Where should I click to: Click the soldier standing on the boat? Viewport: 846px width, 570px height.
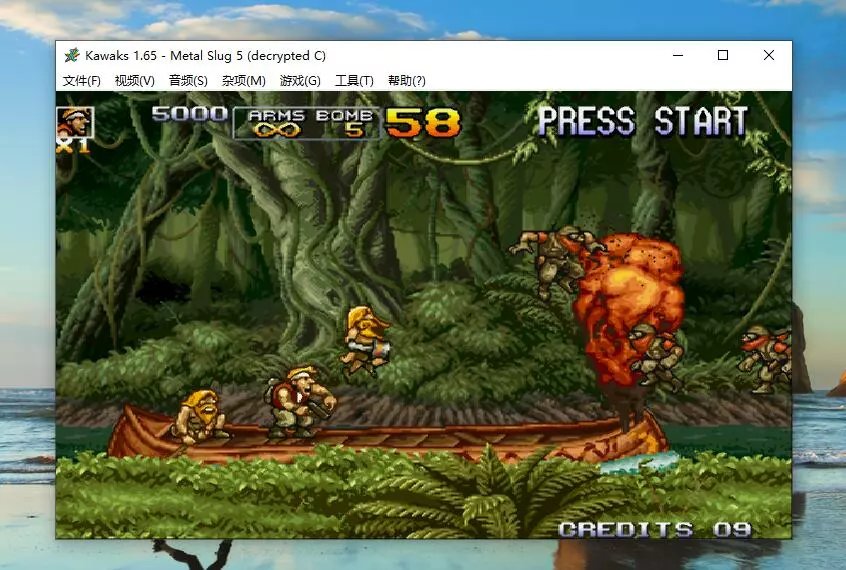pos(300,402)
